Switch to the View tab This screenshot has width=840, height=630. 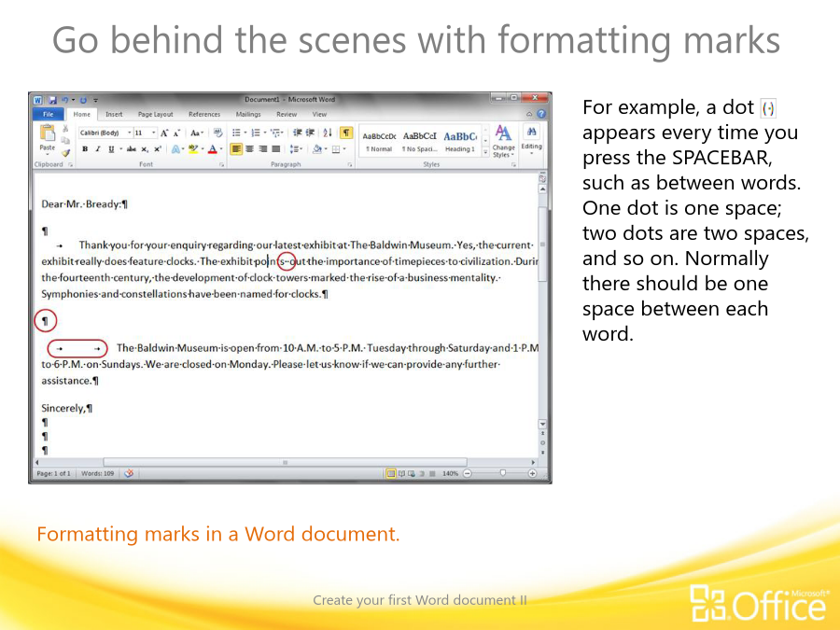319,114
